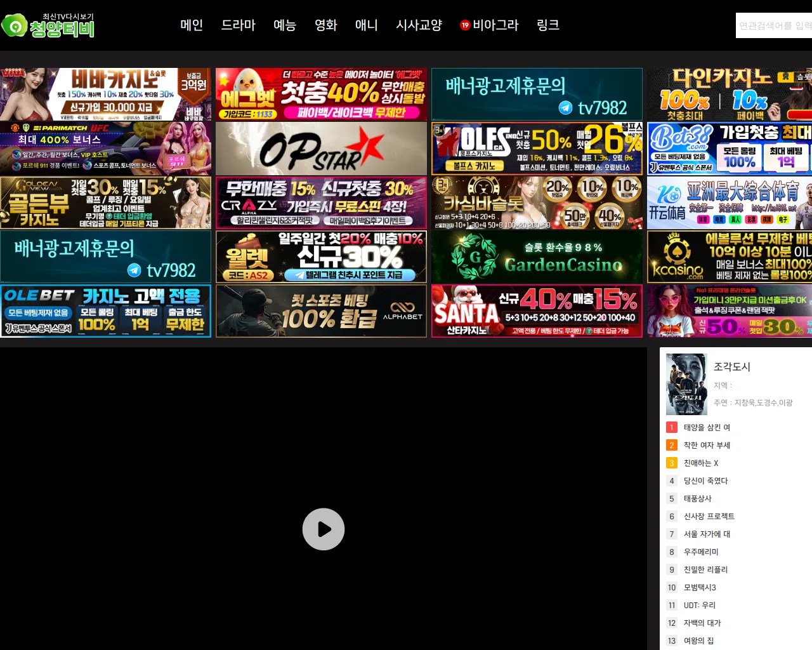
Task: Click the 비바카지노 banner
Action: click(105, 95)
